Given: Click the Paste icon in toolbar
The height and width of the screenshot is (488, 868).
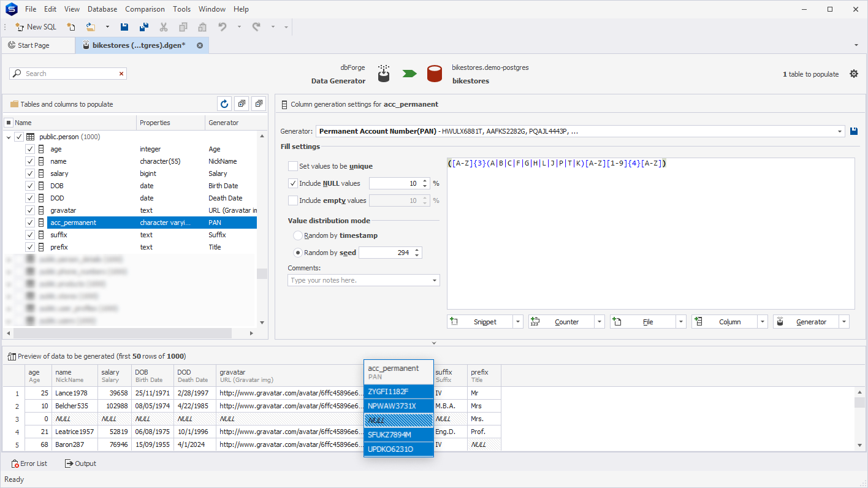Looking at the screenshot, I should (202, 27).
